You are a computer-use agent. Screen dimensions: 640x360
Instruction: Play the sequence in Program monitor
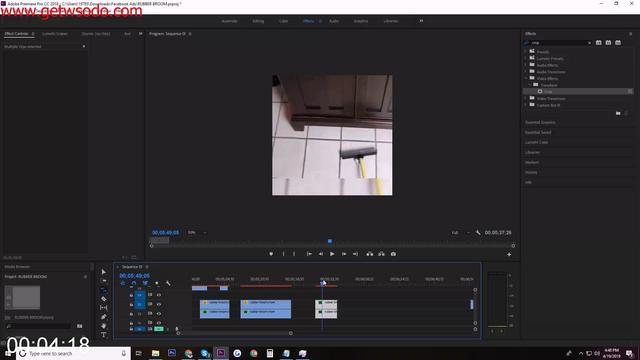pyautogui.click(x=332, y=254)
